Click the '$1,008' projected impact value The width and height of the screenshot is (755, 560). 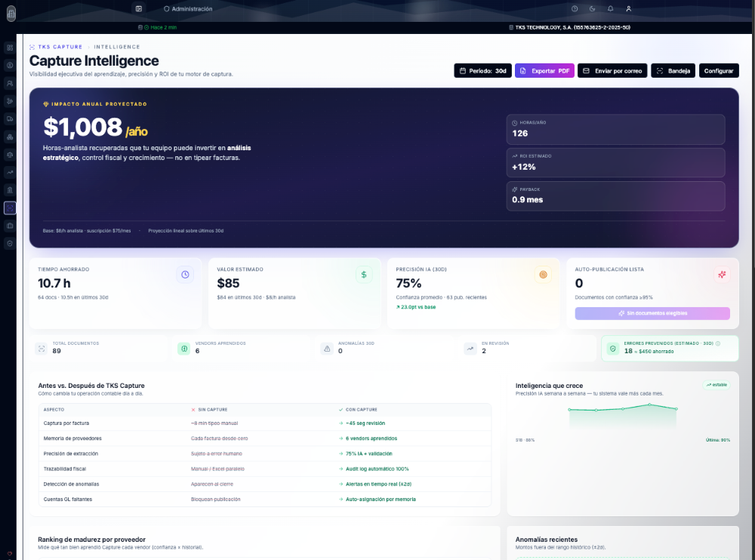click(x=83, y=127)
